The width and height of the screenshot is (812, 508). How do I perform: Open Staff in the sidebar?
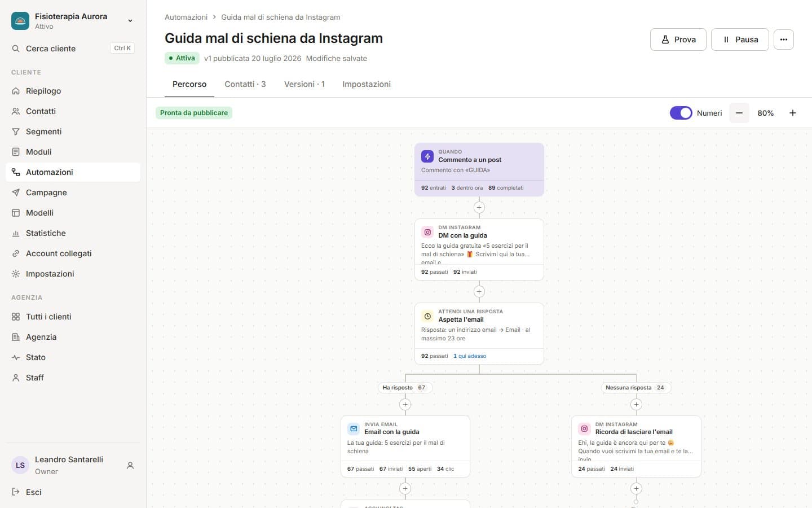(73, 378)
